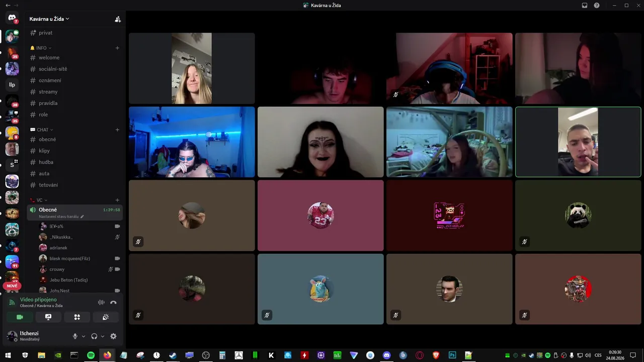Toggle noise suppression waveform icon

[x=101, y=302]
